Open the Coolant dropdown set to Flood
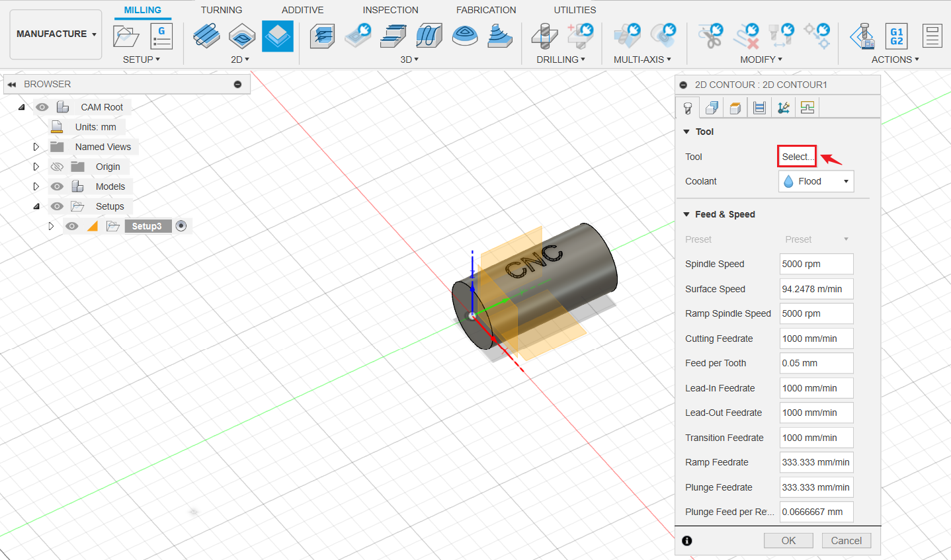The image size is (951, 560). click(815, 180)
